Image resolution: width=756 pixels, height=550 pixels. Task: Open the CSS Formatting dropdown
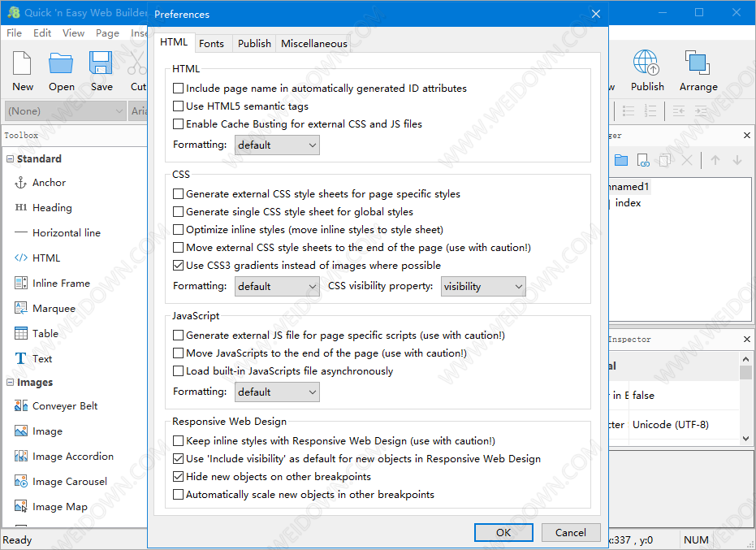click(277, 287)
